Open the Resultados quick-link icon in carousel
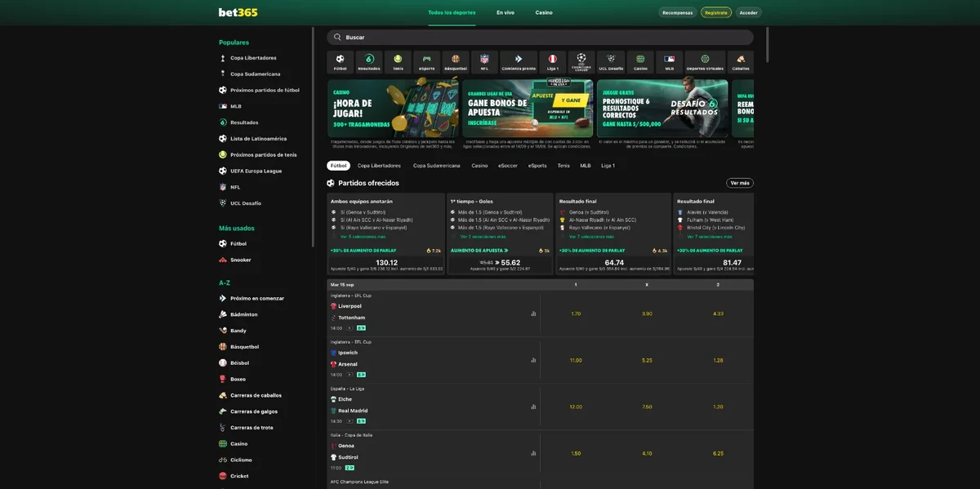The image size is (980, 489). pos(369,62)
